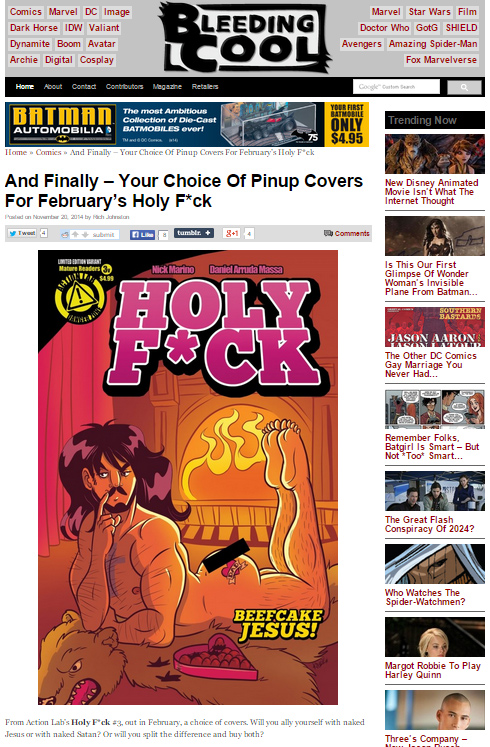Click the Wonder Woman trending thumbnail
Viewport: 490px width, 747px height.
[435, 236]
